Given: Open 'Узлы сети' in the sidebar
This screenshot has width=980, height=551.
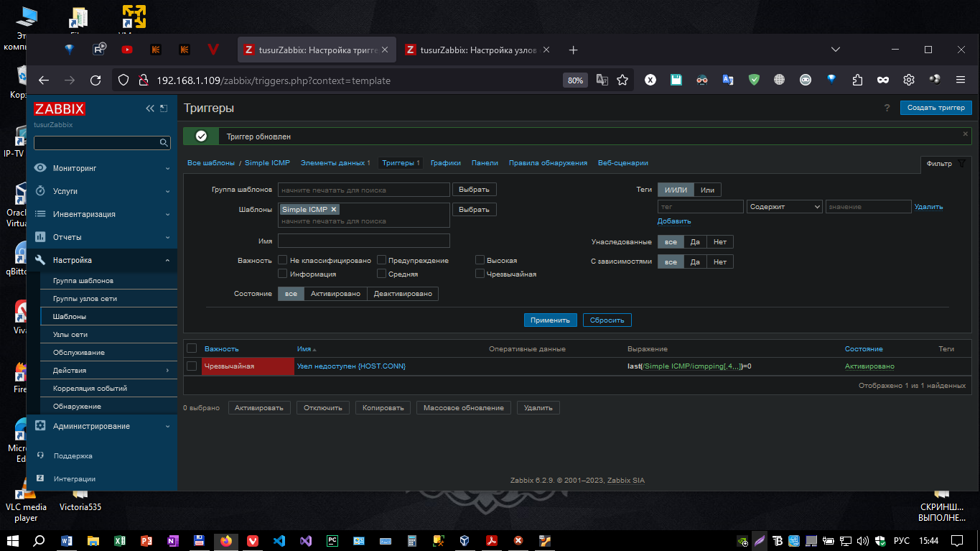Looking at the screenshot, I should 108,335.
